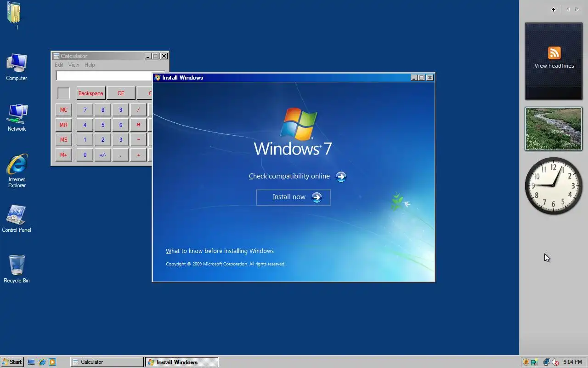Click the decimal point key
Image resolution: width=588 pixels, height=368 pixels.
(x=121, y=155)
